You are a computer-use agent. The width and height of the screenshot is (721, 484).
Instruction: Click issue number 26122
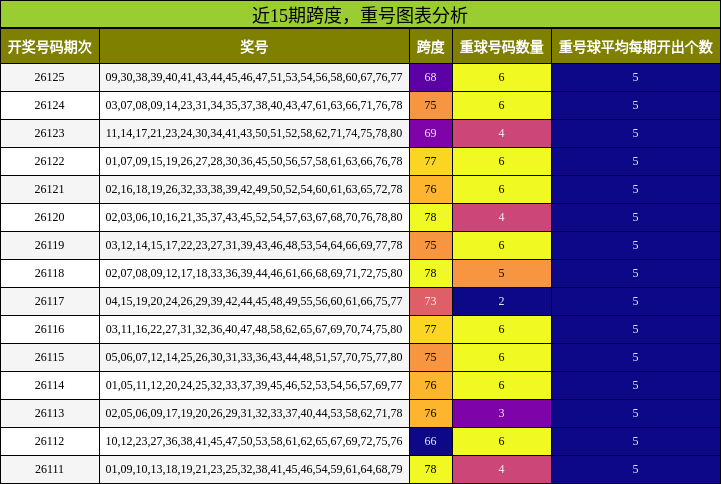click(50, 161)
